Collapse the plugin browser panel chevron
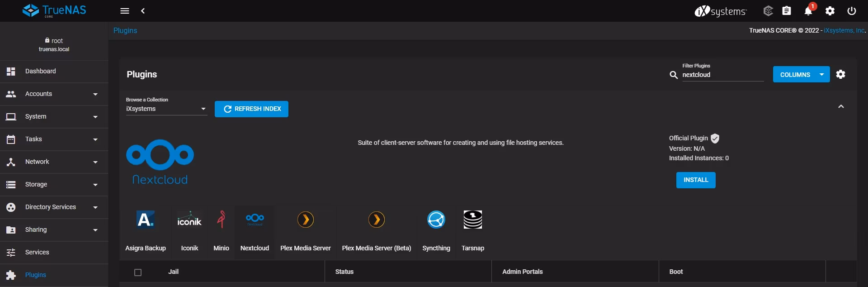This screenshot has width=868, height=287. (x=841, y=106)
